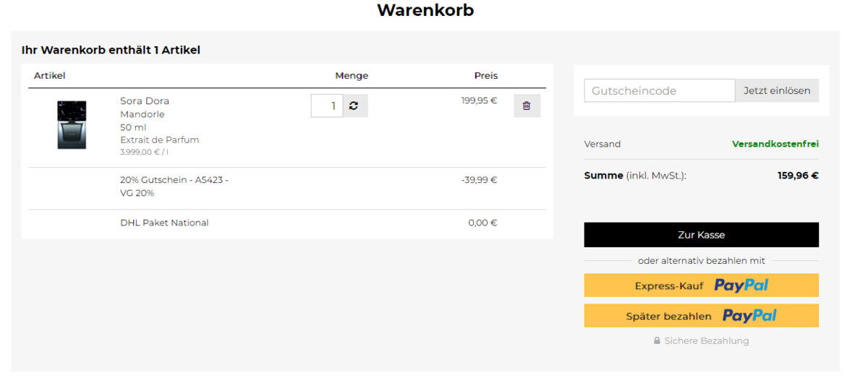Image resolution: width=868 pixels, height=386 pixels.
Task: Click the green Versandkostenfrei label
Action: (x=775, y=144)
